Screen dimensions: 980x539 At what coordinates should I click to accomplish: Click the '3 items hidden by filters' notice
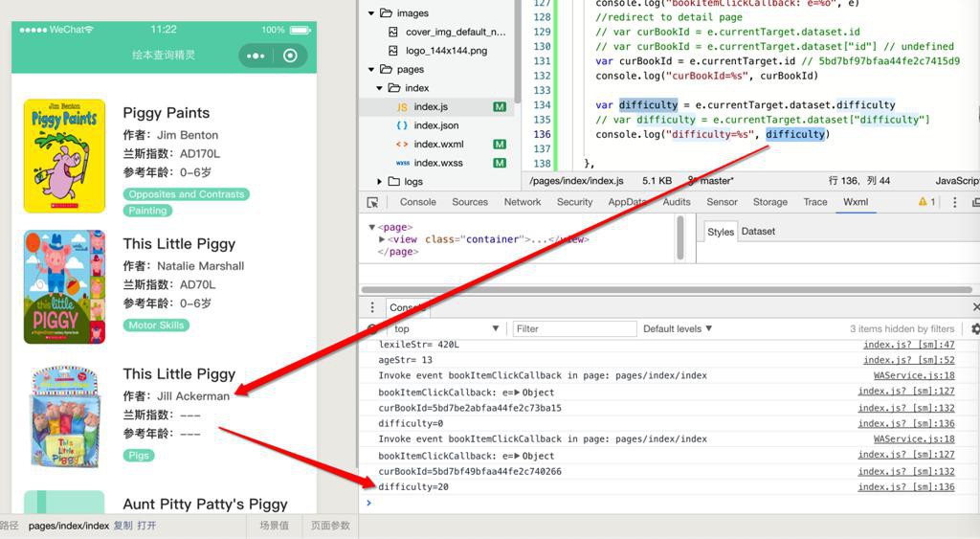pos(902,328)
